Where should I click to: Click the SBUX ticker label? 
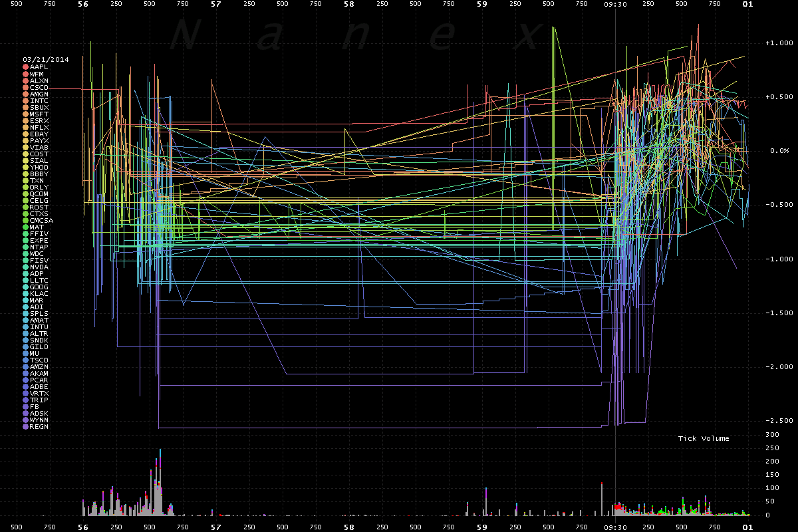coord(39,107)
